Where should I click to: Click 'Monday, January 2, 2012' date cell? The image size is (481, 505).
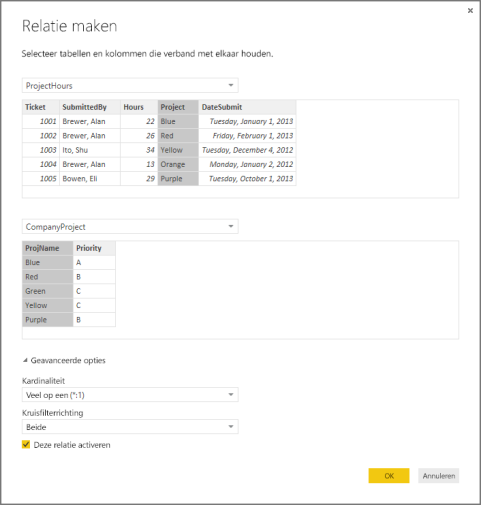tap(247, 165)
